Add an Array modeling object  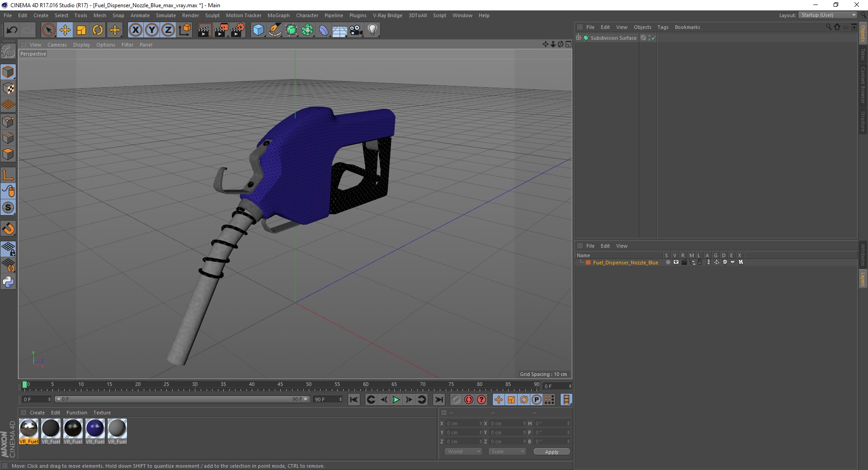click(307, 30)
